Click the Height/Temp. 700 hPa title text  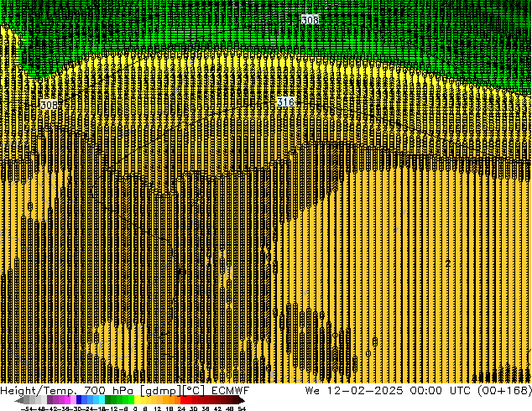pyautogui.click(x=67, y=391)
